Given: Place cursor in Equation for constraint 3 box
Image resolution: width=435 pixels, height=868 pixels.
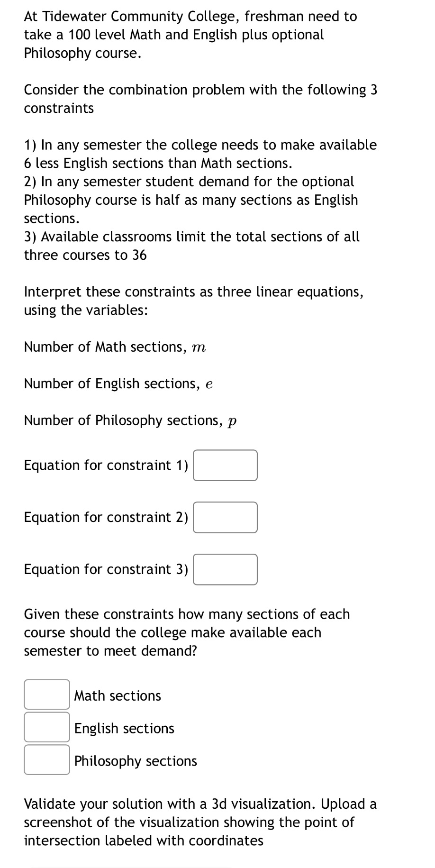Looking at the screenshot, I should 225,569.
